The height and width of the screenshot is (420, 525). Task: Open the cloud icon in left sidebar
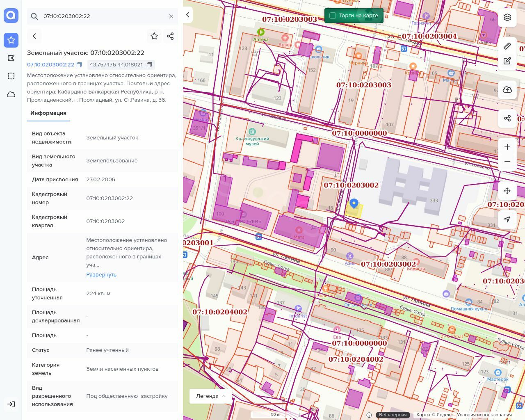(11, 94)
